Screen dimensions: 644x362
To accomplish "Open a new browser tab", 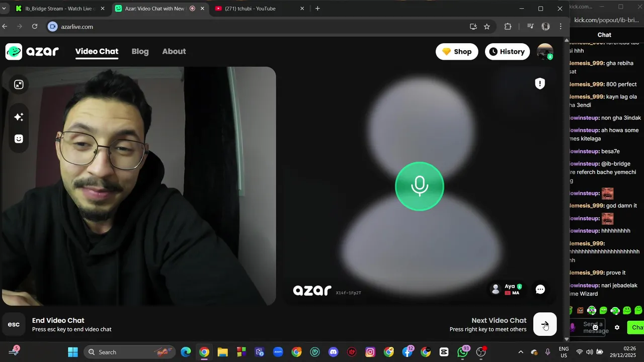I will (317, 9).
